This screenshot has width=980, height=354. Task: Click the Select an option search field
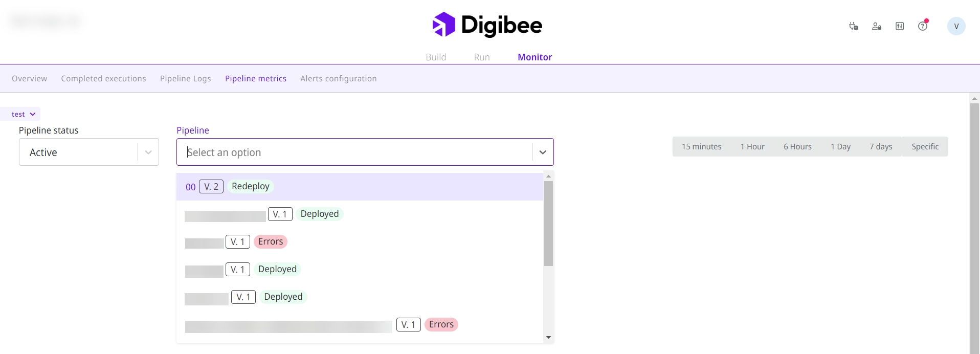(x=353, y=152)
